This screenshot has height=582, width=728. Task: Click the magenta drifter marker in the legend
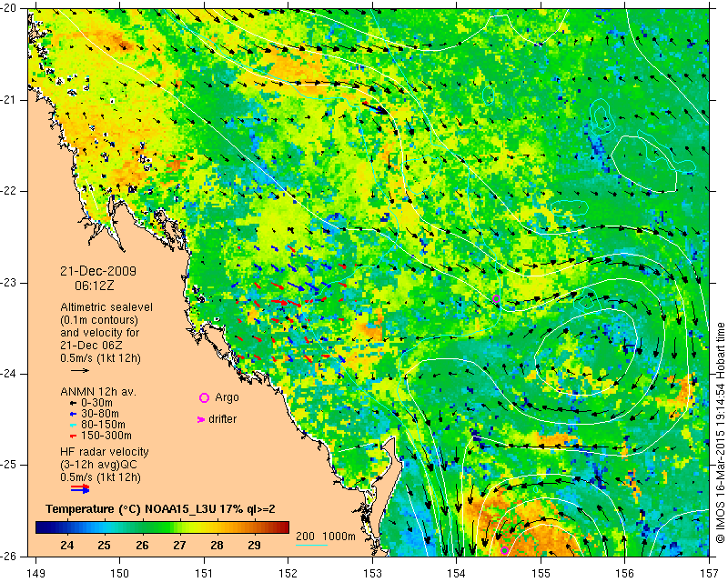201,419
